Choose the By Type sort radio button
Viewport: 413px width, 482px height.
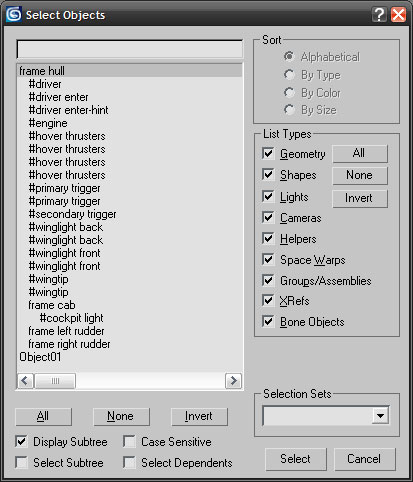pyautogui.click(x=289, y=75)
